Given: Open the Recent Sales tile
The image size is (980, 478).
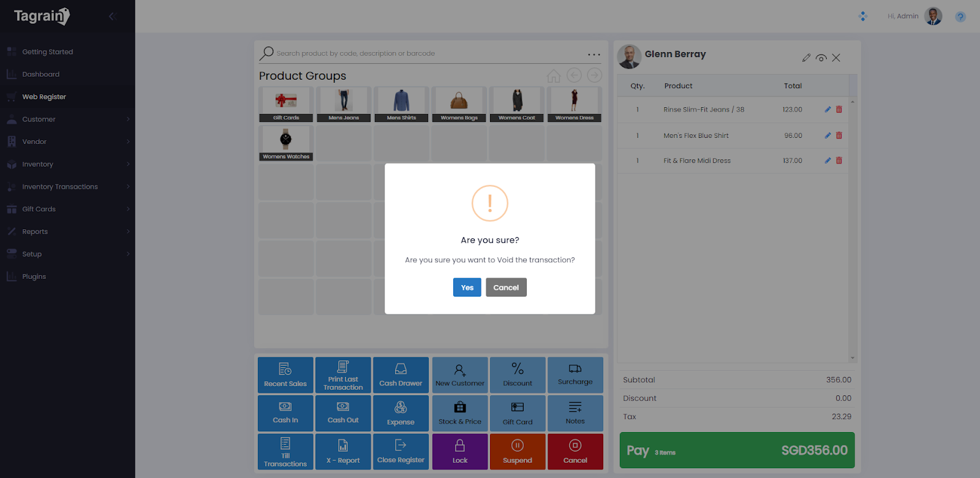Looking at the screenshot, I should click(285, 375).
